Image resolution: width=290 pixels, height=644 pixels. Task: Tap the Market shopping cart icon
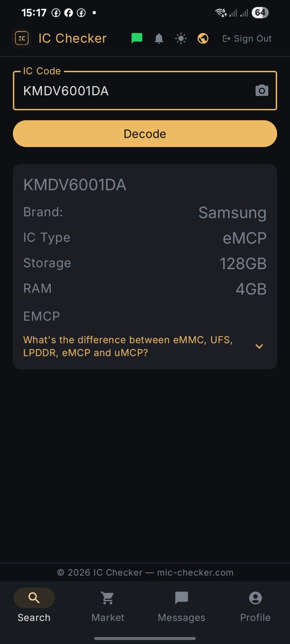tap(108, 598)
